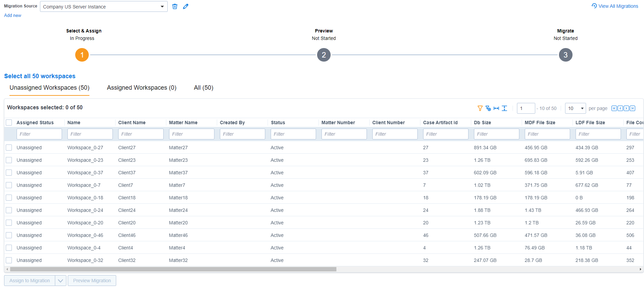The image size is (644, 288).
Task: Open the rows per page dropdown
Action: pyautogui.click(x=576, y=108)
